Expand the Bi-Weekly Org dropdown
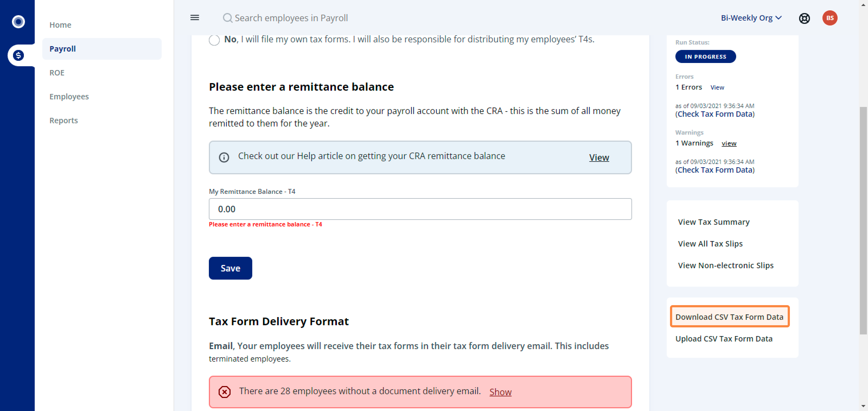The image size is (868, 411). point(751,18)
